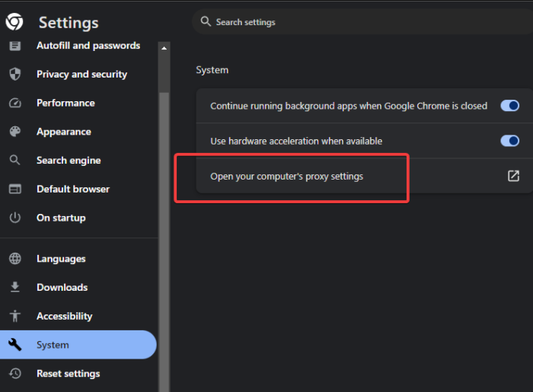Select System in the sidebar

(53, 345)
